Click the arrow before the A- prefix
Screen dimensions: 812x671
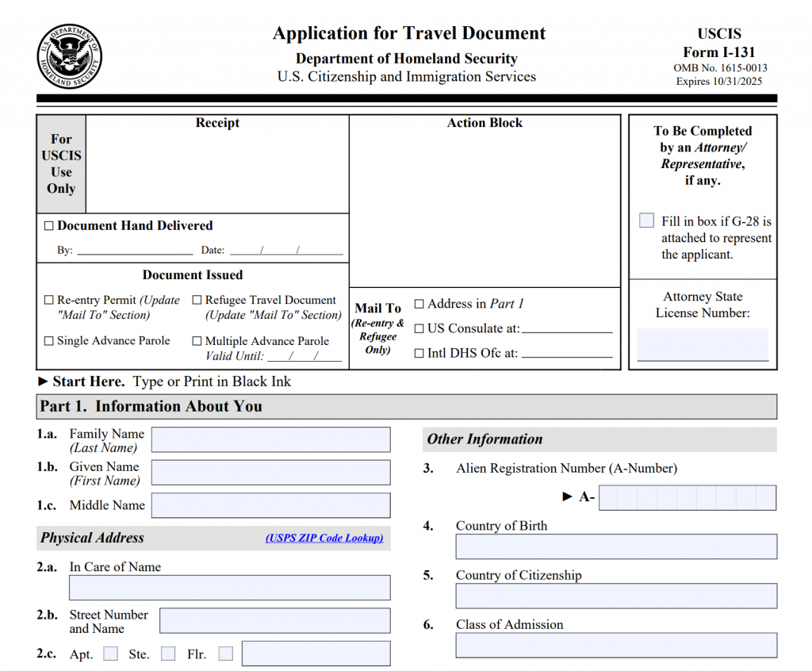[568, 497]
